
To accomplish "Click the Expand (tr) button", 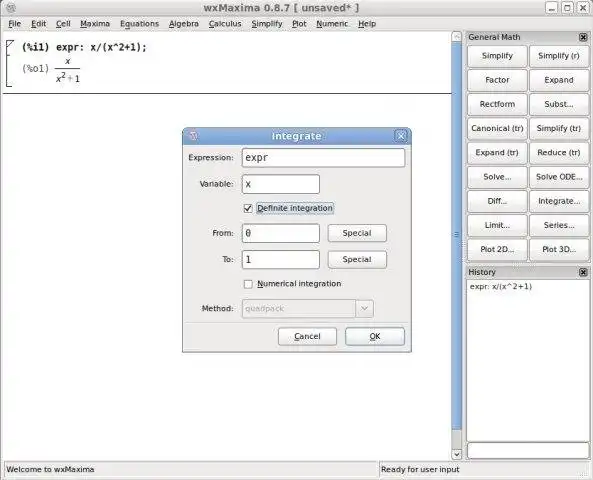I will [497, 152].
